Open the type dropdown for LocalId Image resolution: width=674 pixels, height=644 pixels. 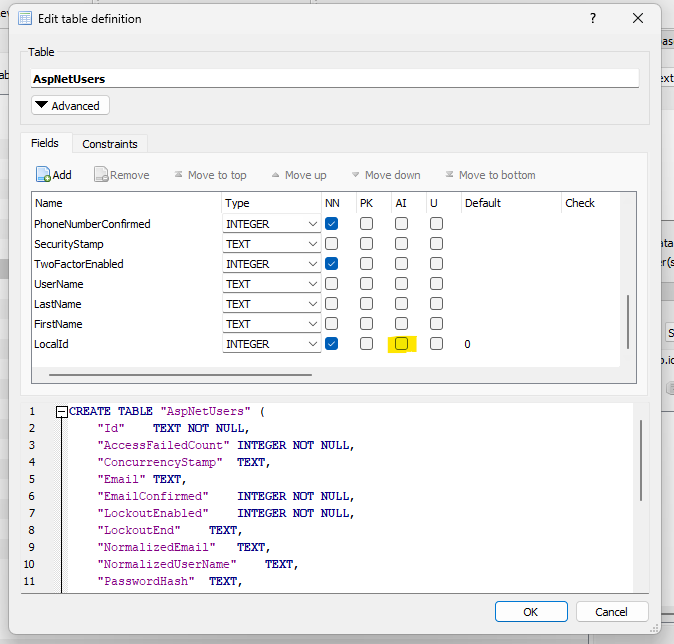(311, 344)
